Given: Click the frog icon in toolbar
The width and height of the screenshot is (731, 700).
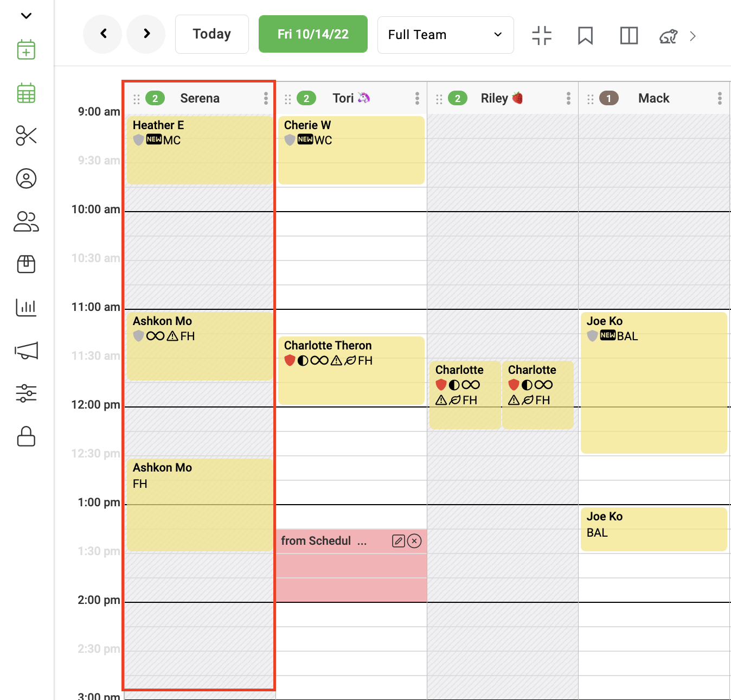Looking at the screenshot, I should 669,36.
